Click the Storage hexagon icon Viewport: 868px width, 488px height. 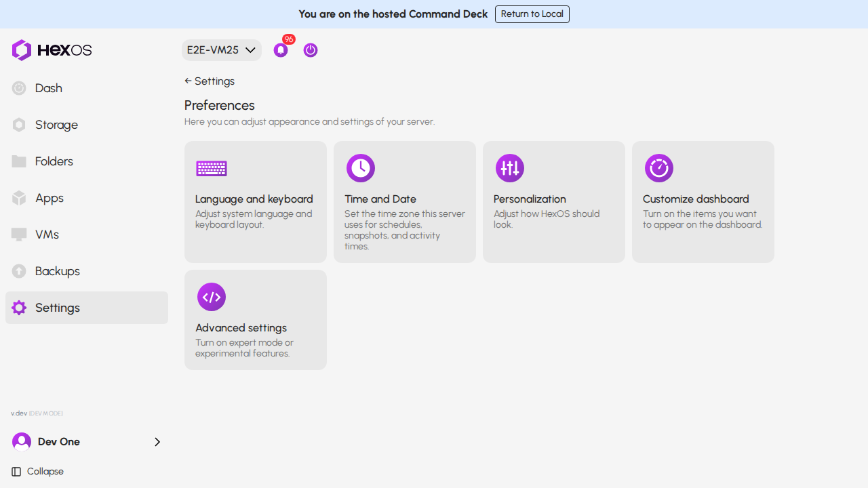[19, 125]
